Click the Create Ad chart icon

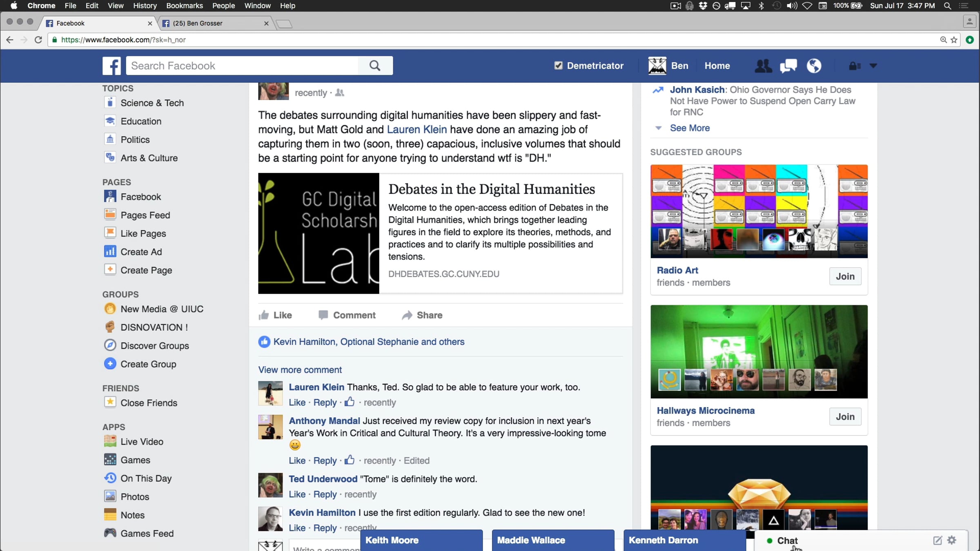[110, 251]
